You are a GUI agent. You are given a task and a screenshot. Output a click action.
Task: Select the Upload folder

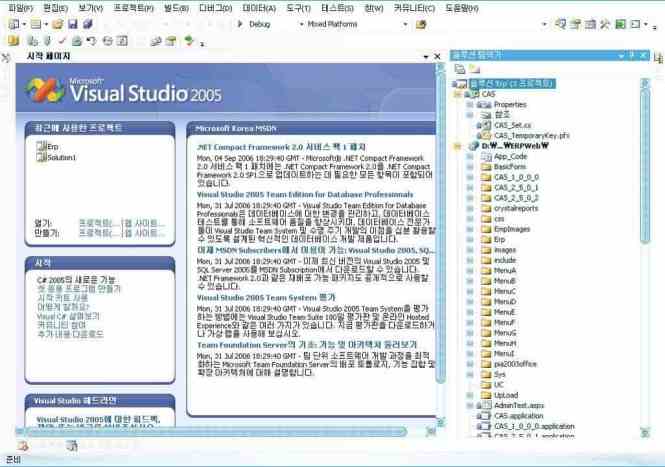tap(506, 395)
